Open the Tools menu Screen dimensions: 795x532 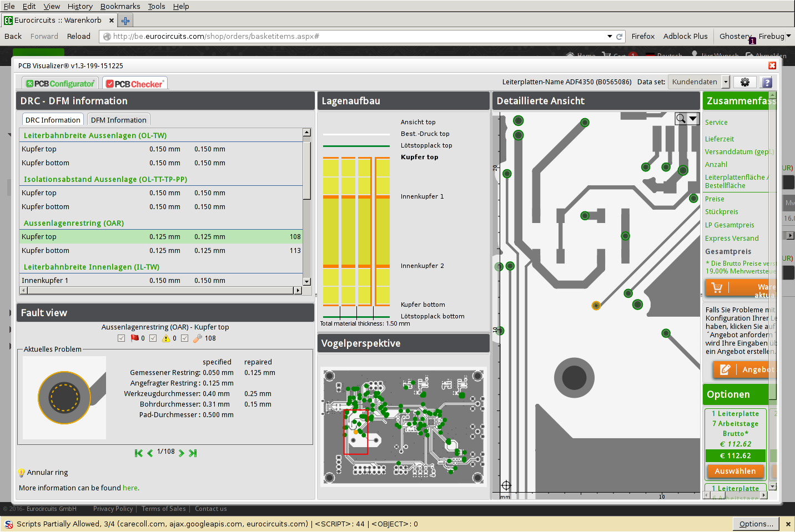coord(157,6)
